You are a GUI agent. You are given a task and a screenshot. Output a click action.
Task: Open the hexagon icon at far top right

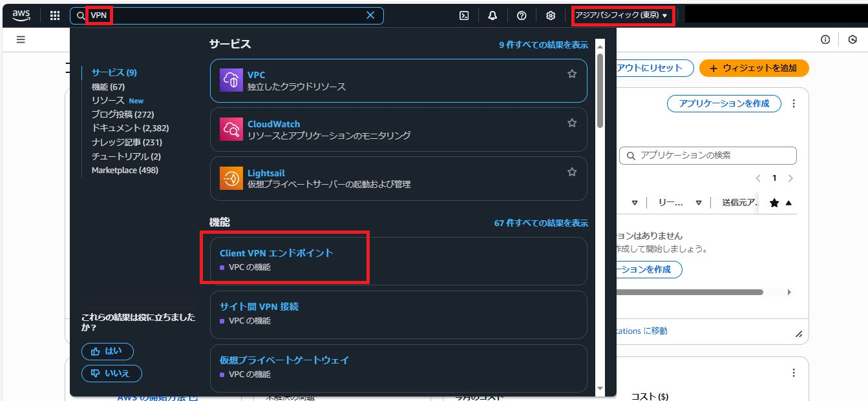tap(852, 39)
